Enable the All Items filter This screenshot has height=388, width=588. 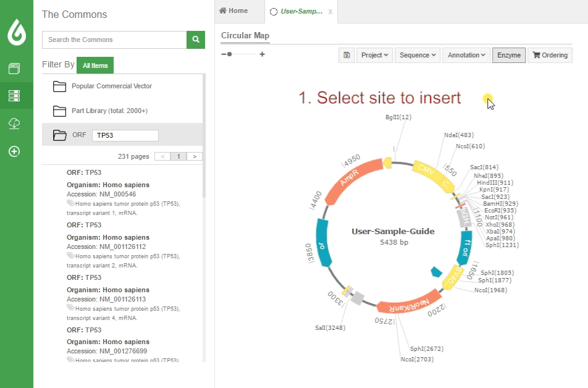94,65
